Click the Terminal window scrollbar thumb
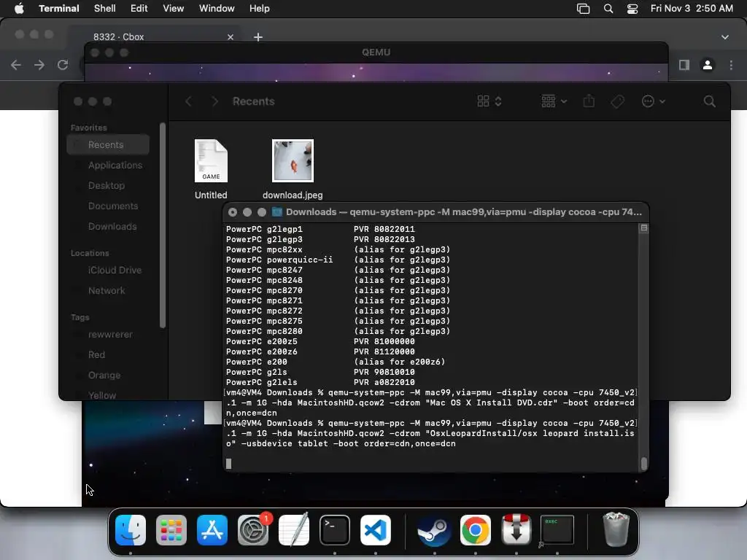Image resolution: width=747 pixels, height=560 pixels. [x=644, y=463]
